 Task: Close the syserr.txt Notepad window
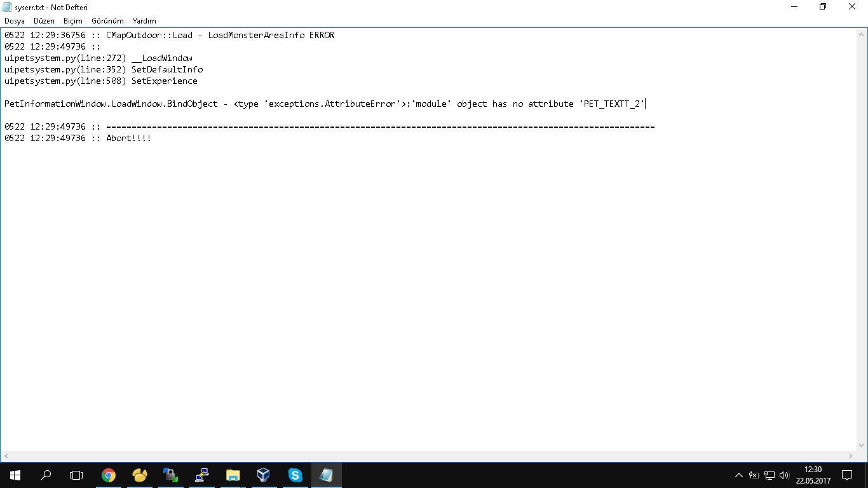[x=852, y=7]
